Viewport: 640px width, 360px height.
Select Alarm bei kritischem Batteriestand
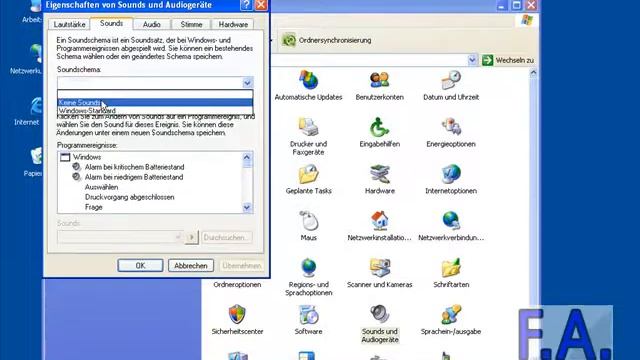pos(134,167)
